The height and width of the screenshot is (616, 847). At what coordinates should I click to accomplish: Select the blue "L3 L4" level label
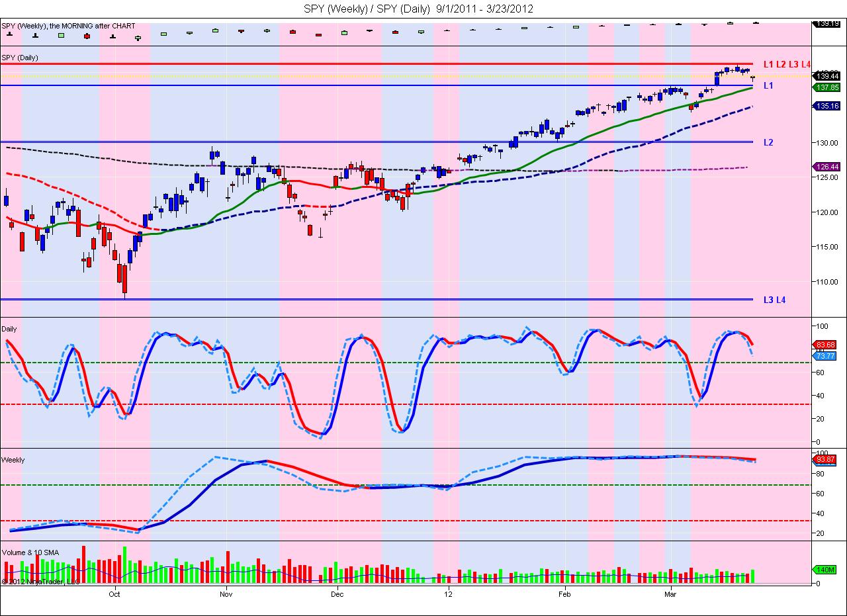click(774, 300)
